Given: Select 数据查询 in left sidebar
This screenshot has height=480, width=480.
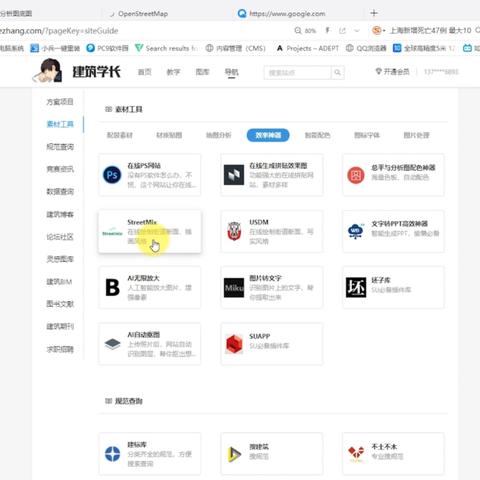Looking at the screenshot, I should (60, 191).
